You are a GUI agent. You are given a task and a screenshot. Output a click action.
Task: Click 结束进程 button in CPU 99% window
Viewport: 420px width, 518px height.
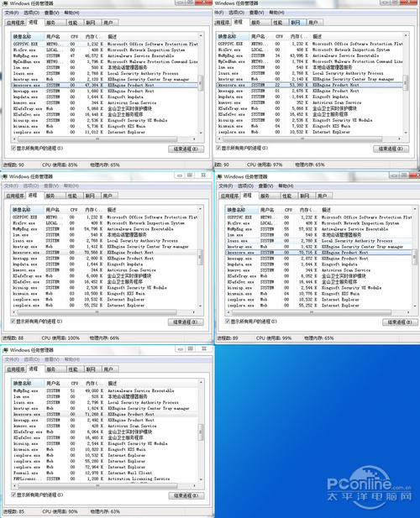400,322
